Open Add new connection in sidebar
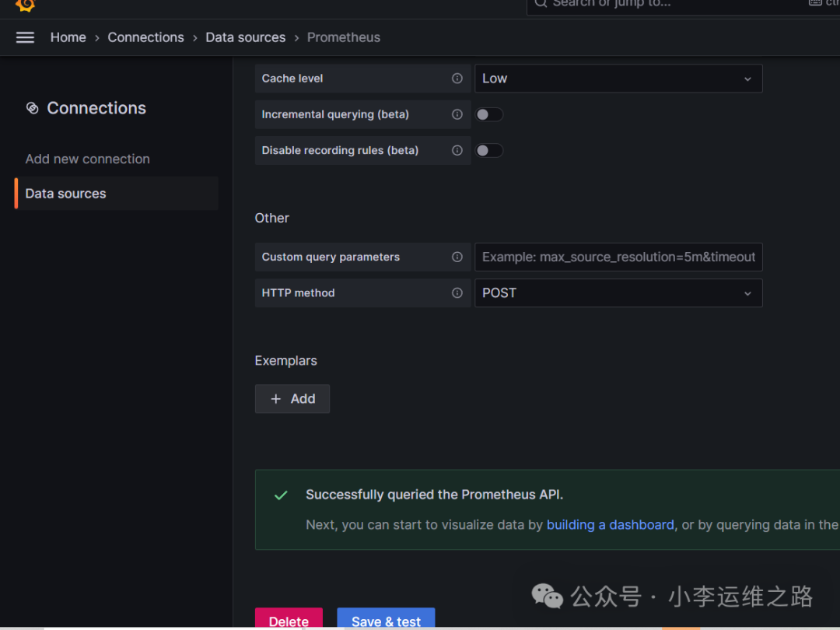Viewport: 840px width, 630px height. [x=87, y=159]
